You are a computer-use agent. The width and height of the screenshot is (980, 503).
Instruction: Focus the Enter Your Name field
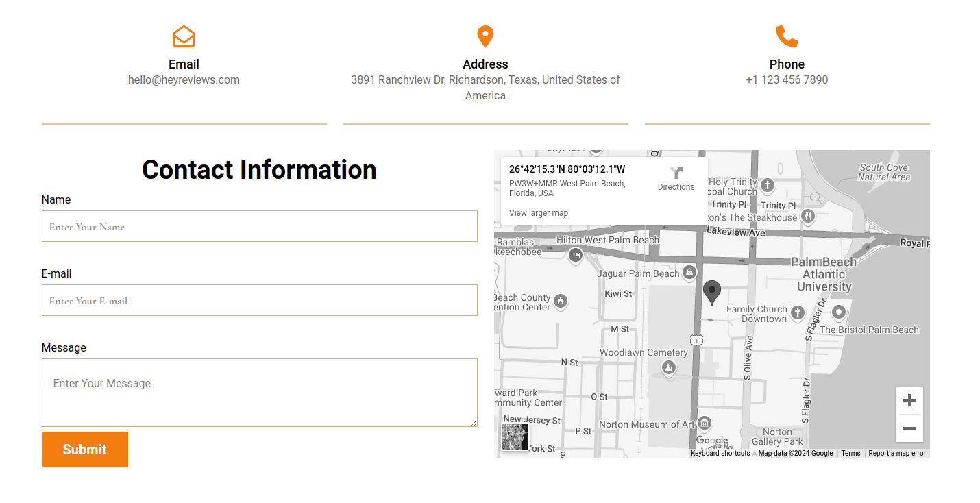coord(259,226)
